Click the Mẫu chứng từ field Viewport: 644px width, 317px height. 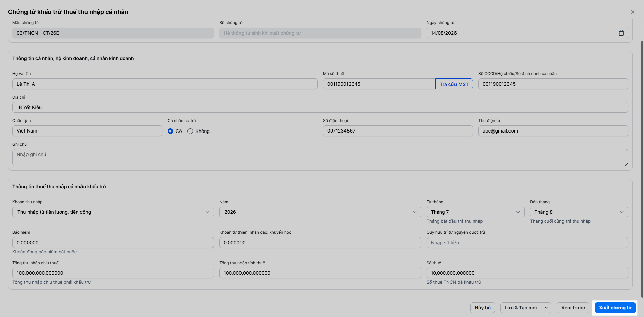(113, 33)
